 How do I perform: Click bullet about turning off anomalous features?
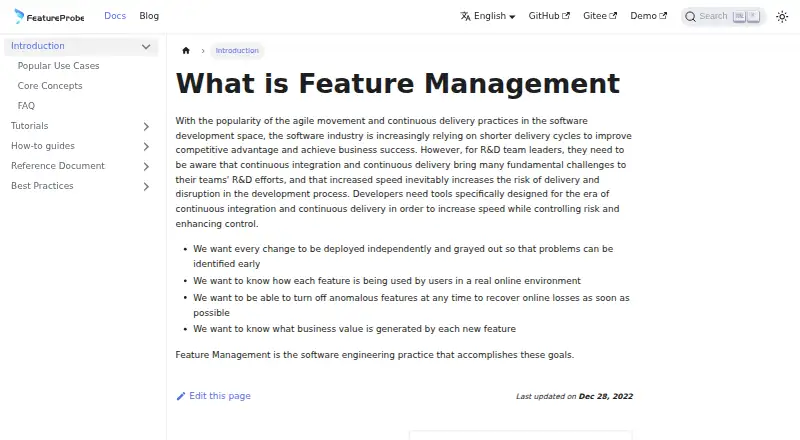point(411,305)
